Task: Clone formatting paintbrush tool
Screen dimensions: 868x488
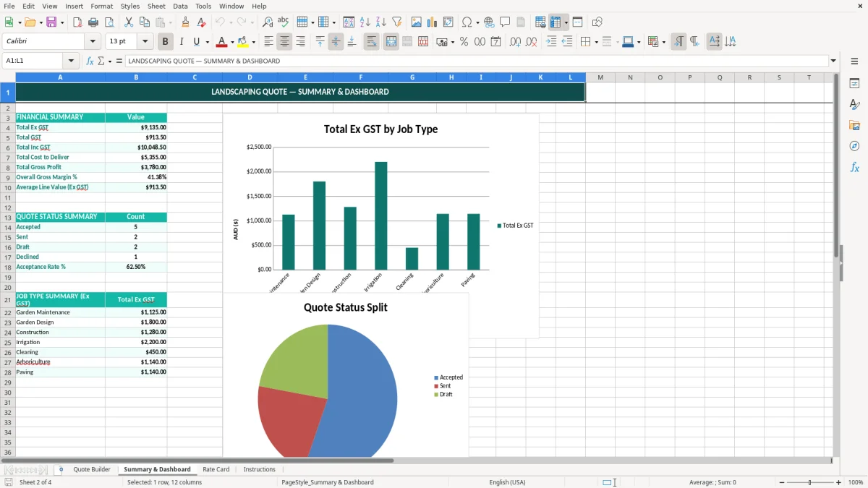Action: pos(186,22)
